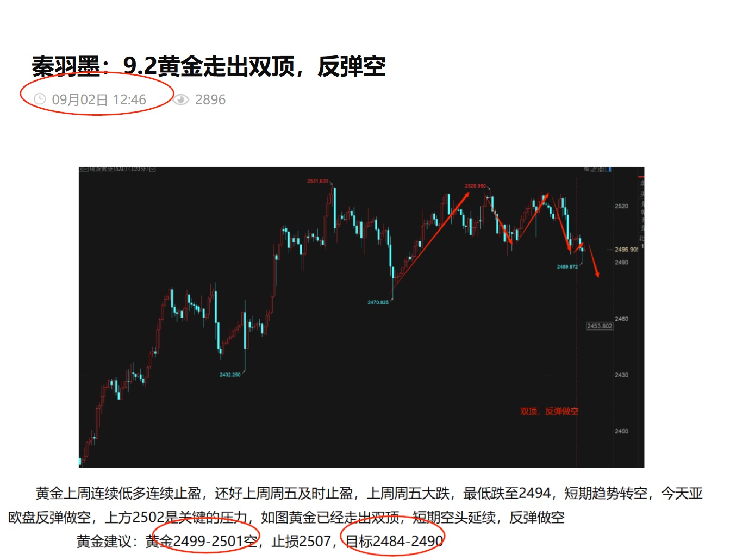Click the view count 2896
This screenshot has width=730, height=560.
click(210, 99)
